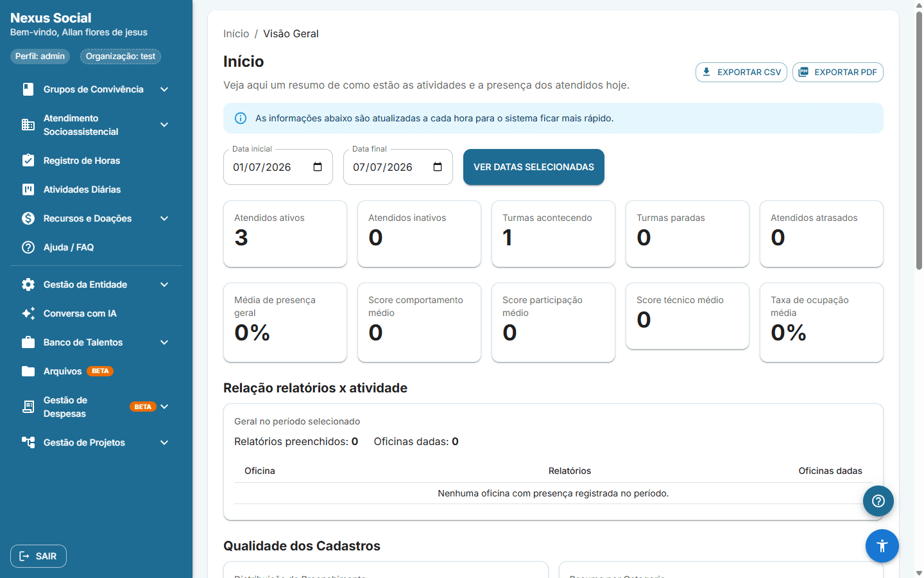
Task: Click the Média de presença geral card
Action: [285, 322]
